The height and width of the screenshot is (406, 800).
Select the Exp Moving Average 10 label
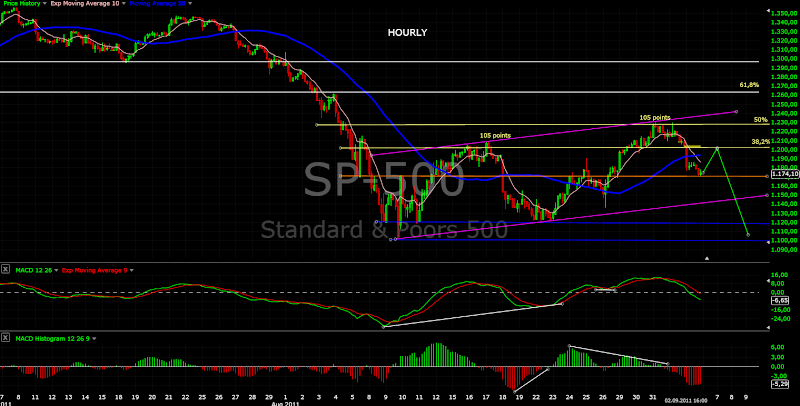(x=85, y=3)
